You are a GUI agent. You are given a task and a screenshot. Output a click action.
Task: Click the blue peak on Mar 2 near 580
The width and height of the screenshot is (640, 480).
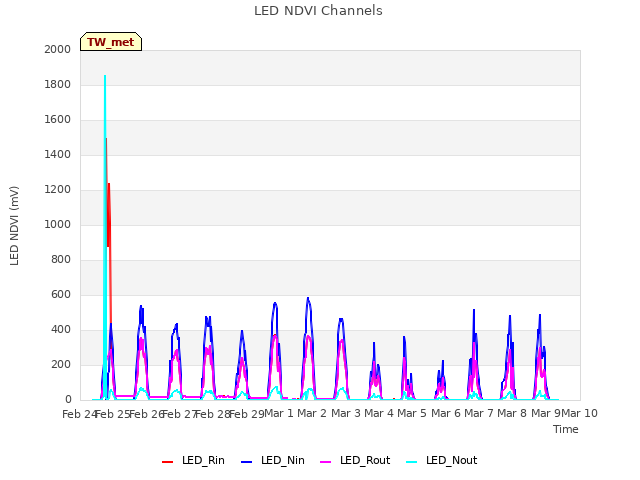(x=308, y=299)
